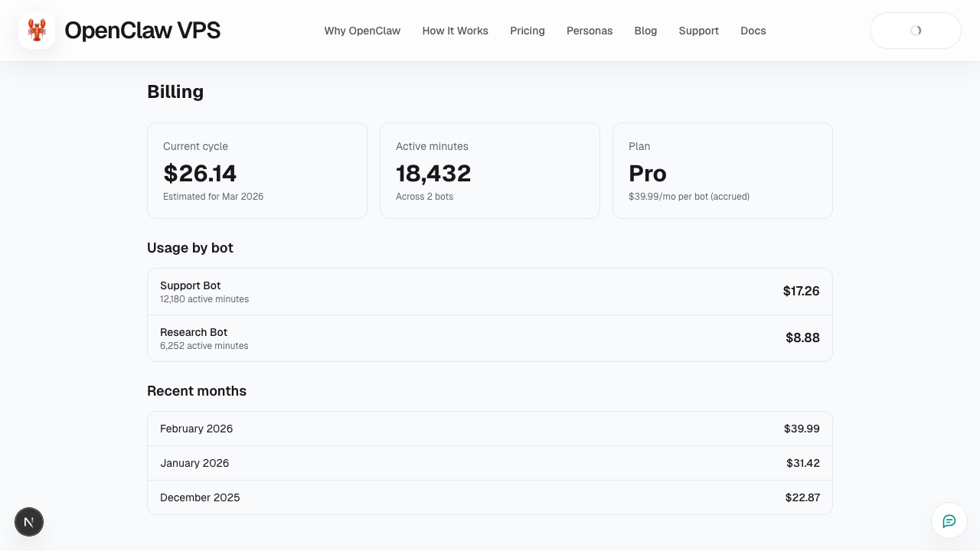Go to the Support page
Image resolution: width=980 pixels, height=551 pixels.
pyautogui.click(x=698, y=31)
